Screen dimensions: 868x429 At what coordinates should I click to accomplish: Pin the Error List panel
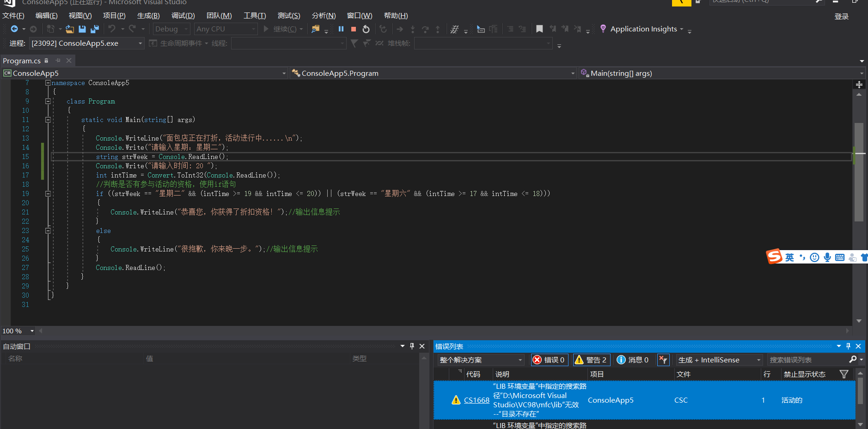pos(849,346)
